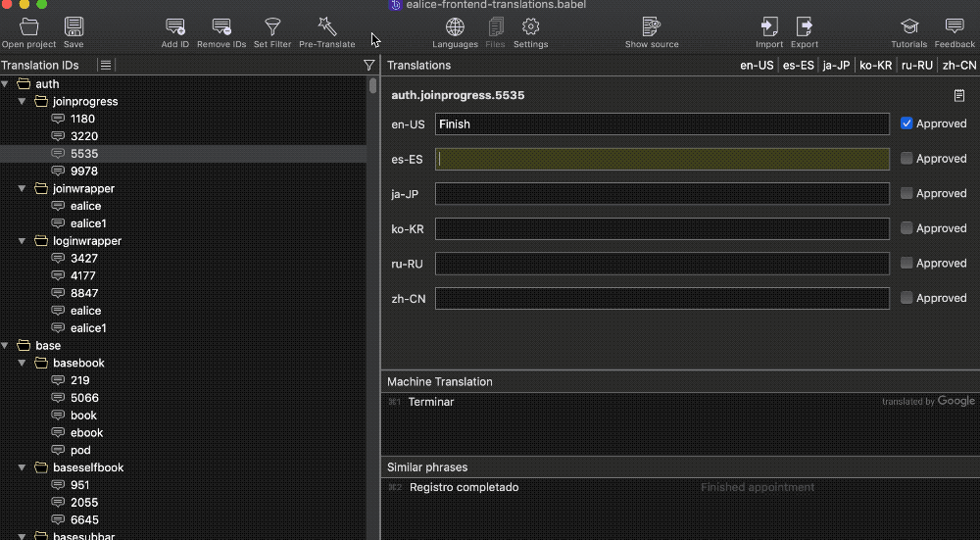The width and height of the screenshot is (980, 540).
Task: Remove selected translation IDs
Action: [221, 26]
